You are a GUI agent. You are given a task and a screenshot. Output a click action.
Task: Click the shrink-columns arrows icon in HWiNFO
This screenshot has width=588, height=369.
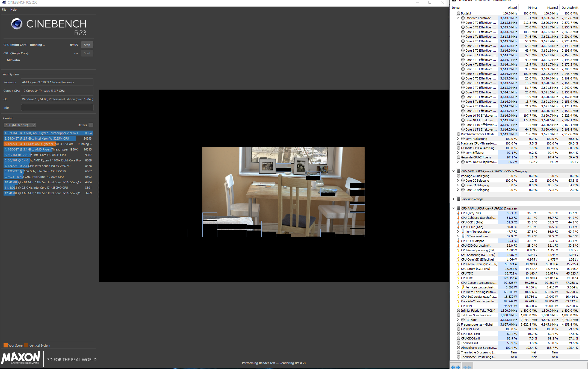coord(467,367)
